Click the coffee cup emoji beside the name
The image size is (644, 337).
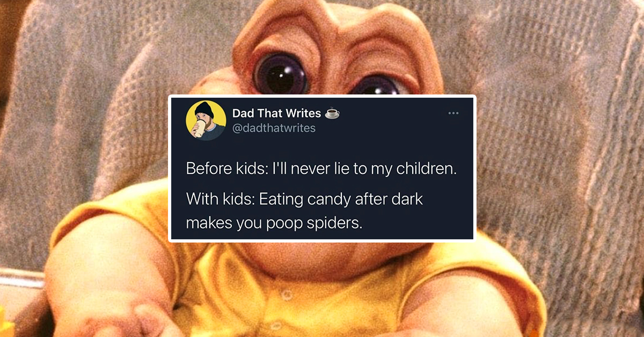[333, 113]
